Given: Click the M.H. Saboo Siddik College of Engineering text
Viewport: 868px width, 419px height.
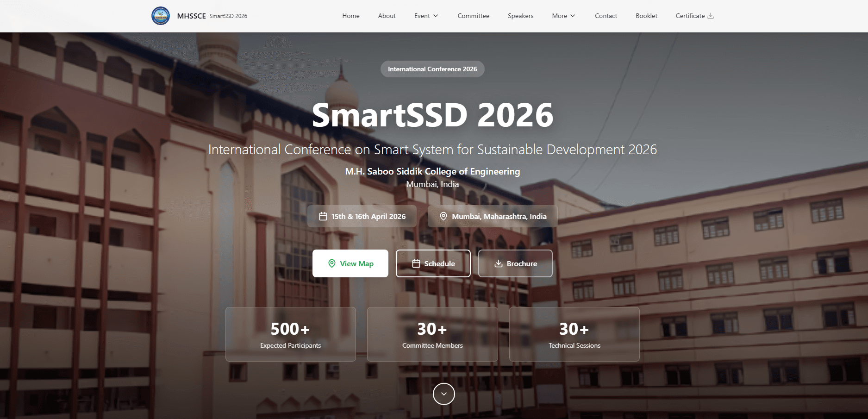Looking at the screenshot, I should (432, 171).
